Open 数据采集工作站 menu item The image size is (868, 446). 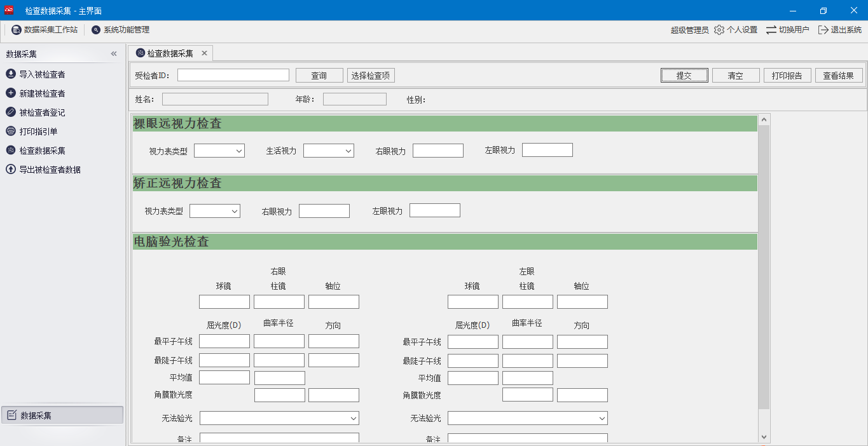click(x=45, y=30)
